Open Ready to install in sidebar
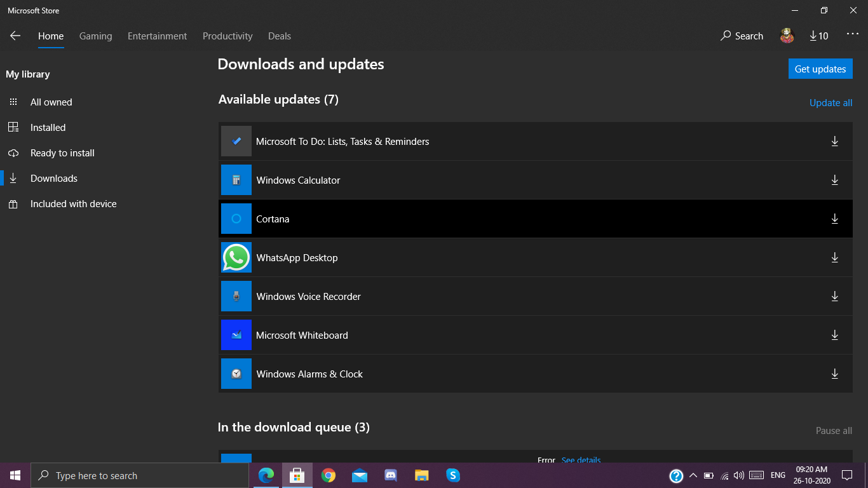Image resolution: width=868 pixels, height=488 pixels. [62, 153]
